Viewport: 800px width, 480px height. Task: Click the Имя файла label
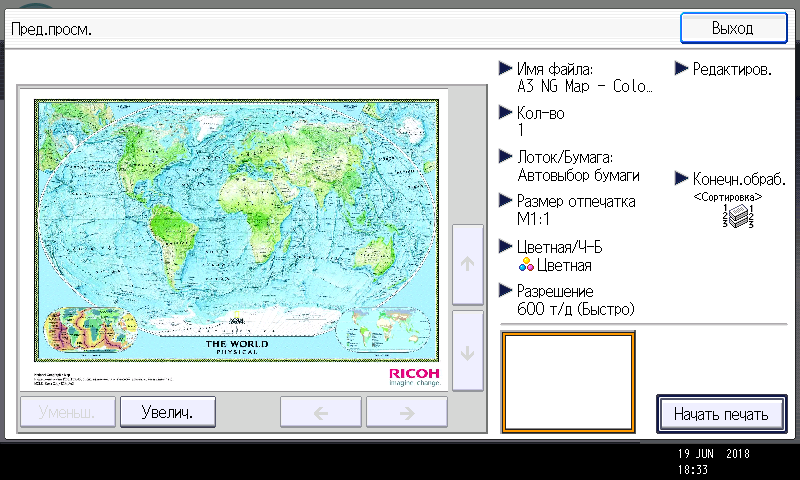click(x=555, y=69)
